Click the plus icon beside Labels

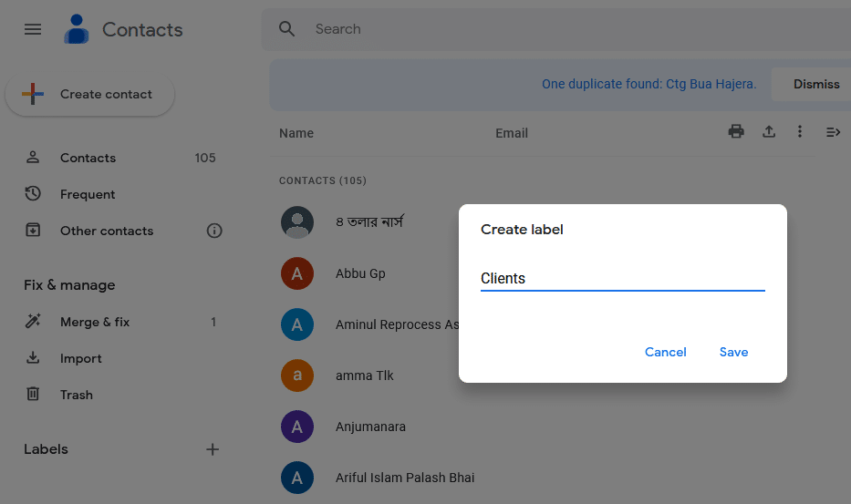click(x=213, y=449)
